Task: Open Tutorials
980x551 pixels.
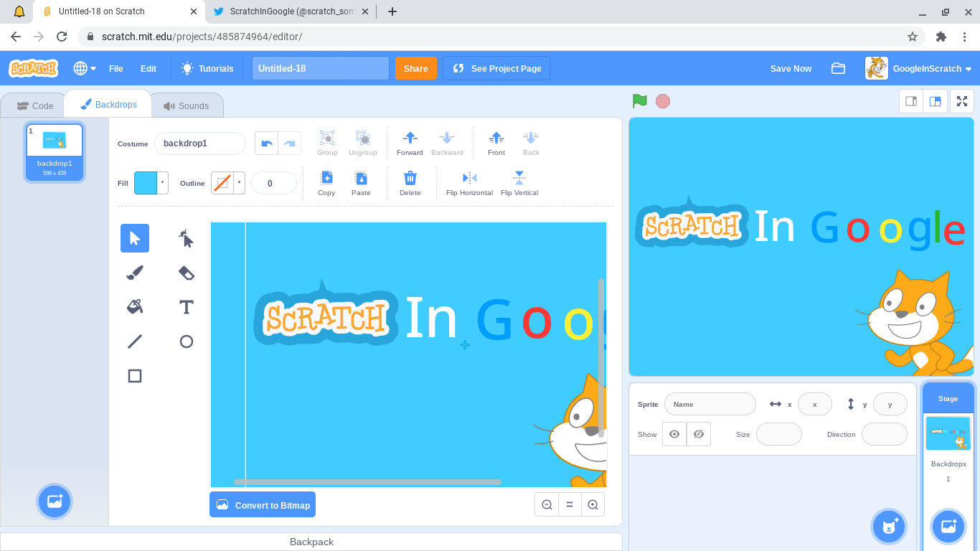Action: tap(207, 68)
